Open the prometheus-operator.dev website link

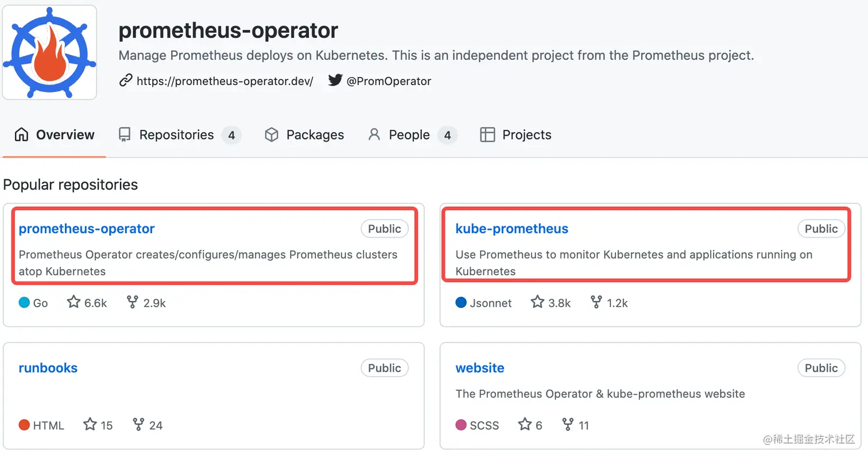[224, 81]
